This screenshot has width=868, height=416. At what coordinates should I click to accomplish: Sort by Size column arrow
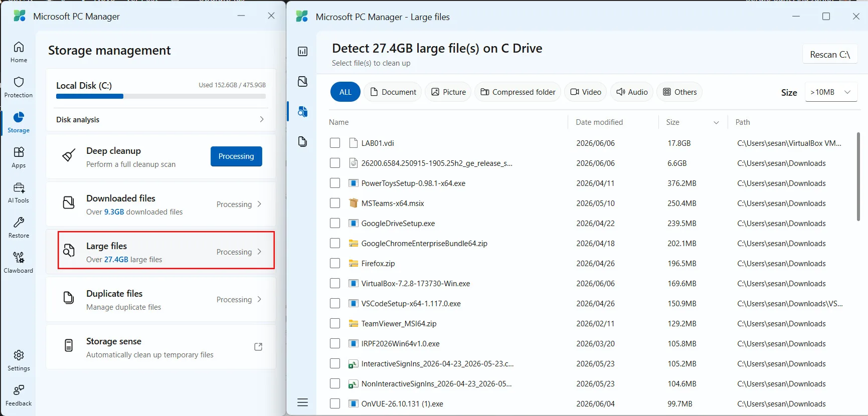coord(716,122)
